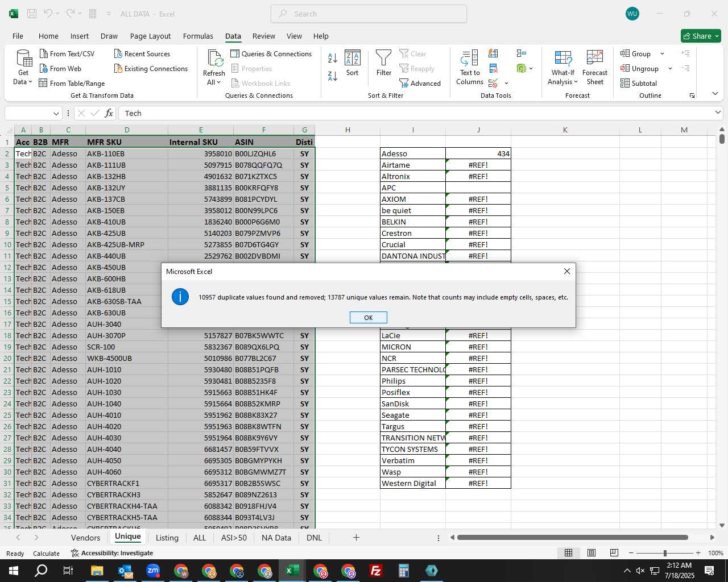Open the View ribbon tab
The width and height of the screenshot is (728, 582).
[294, 36]
